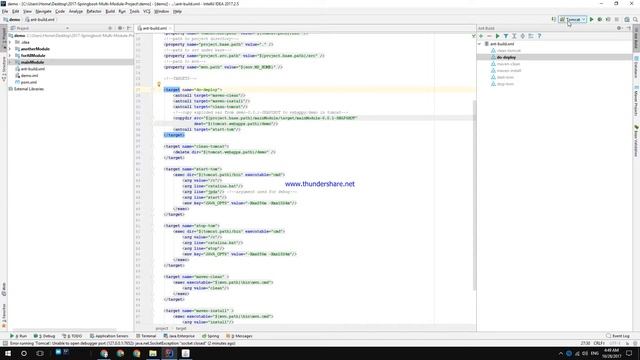Viewport: 640px width, 360px height.
Task: Open the Cortana search circle on taskbar
Action: click(x=24, y=353)
